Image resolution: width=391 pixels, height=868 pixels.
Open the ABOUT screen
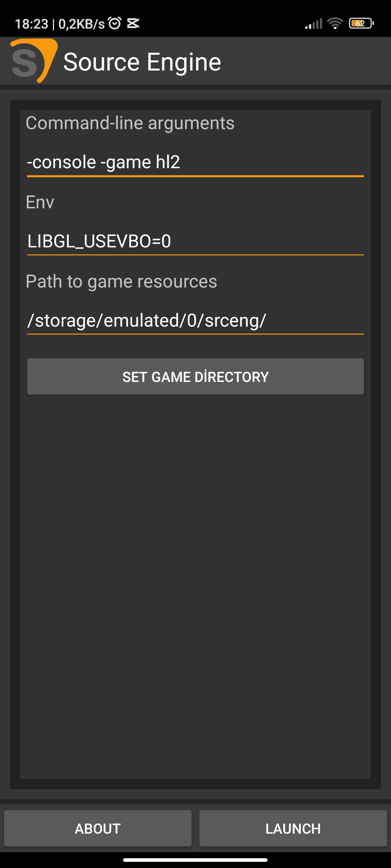click(x=98, y=828)
